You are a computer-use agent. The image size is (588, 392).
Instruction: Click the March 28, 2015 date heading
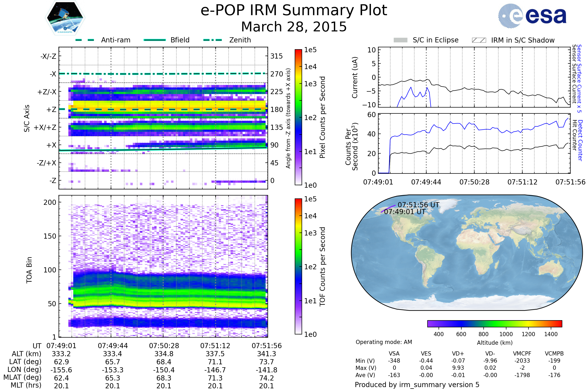pyautogui.click(x=294, y=27)
